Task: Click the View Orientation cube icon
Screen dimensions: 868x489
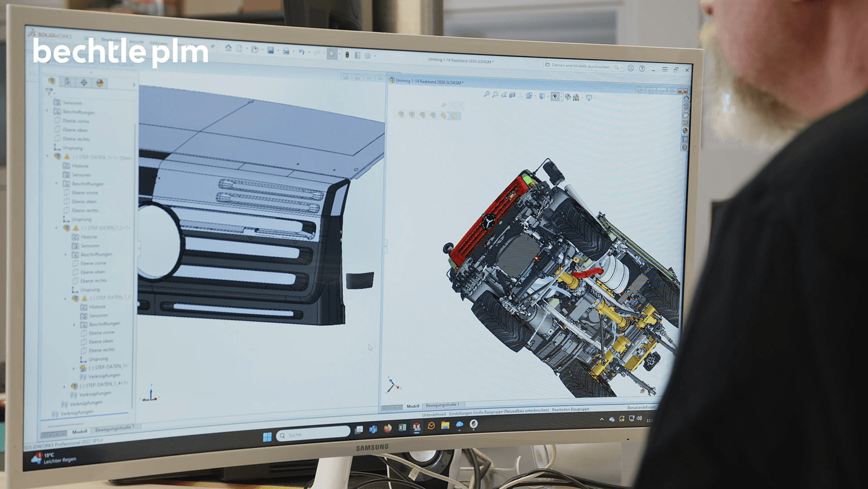Action: tap(529, 97)
